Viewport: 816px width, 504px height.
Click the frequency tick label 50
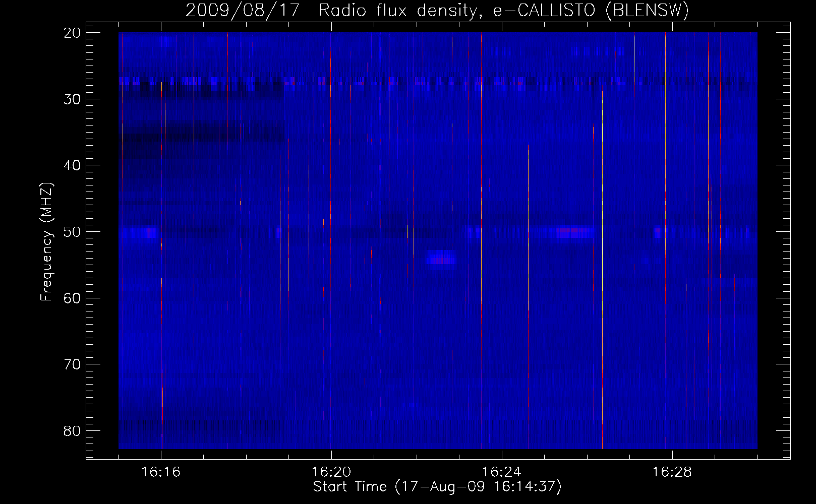click(x=73, y=232)
